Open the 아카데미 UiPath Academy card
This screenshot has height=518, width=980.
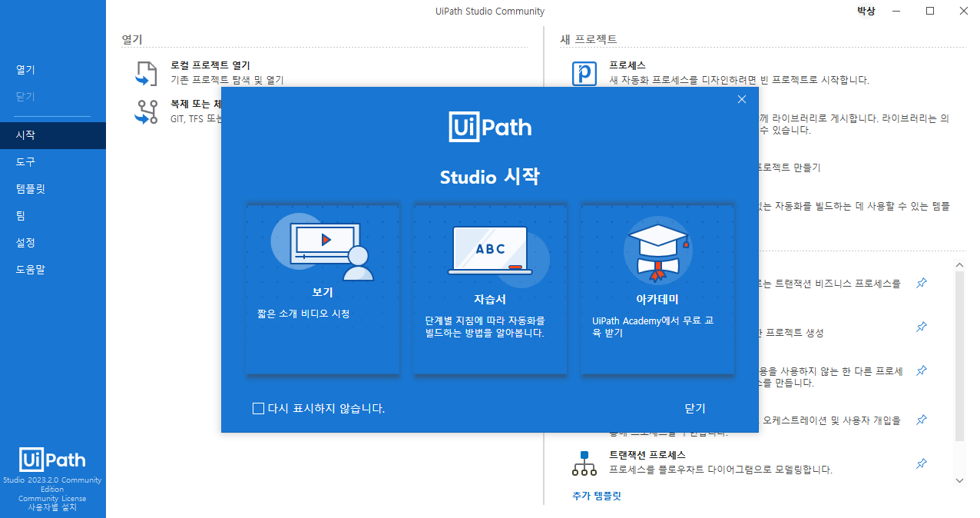pyautogui.click(x=657, y=290)
